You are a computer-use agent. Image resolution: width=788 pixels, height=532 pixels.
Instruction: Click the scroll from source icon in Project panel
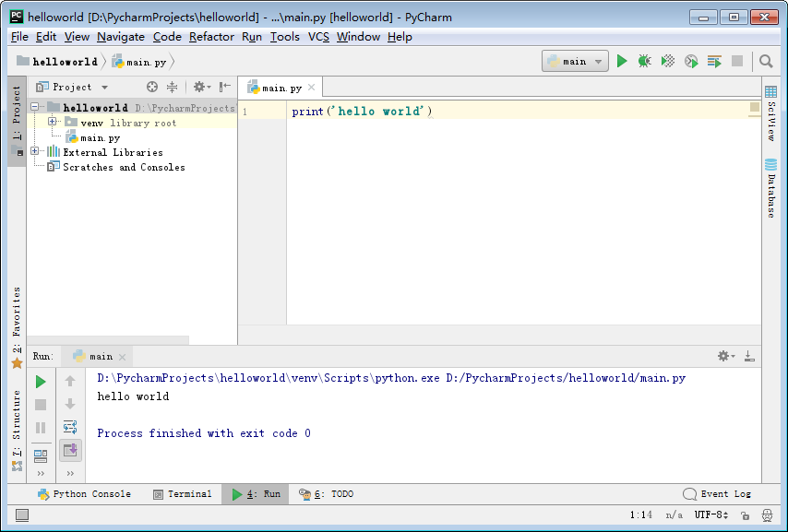tap(152, 87)
